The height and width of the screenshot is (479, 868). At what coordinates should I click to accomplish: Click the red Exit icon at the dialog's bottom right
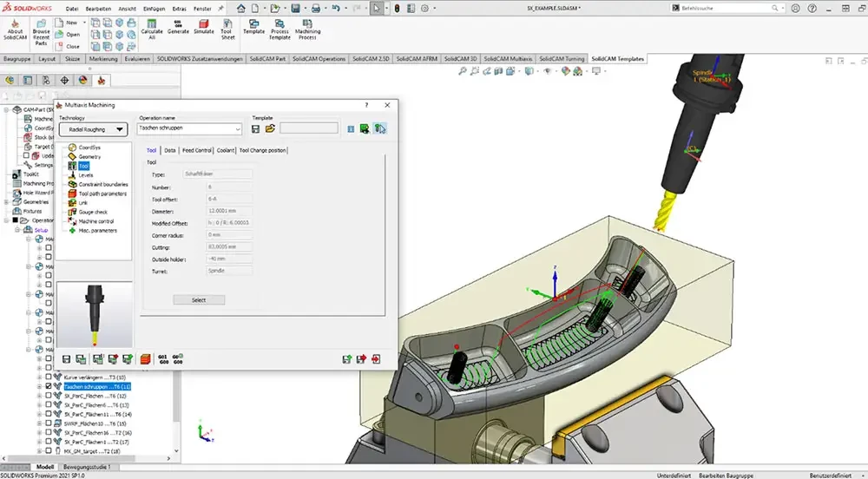click(x=377, y=359)
